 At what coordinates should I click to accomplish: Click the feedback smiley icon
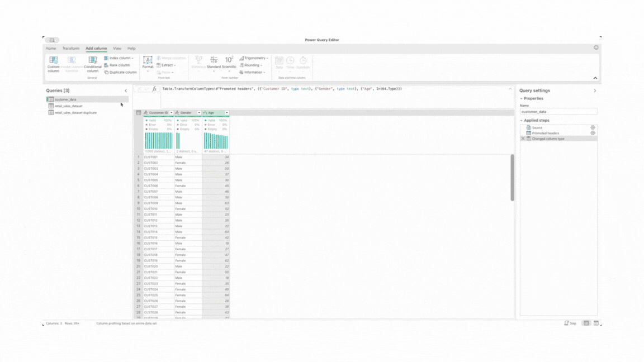click(x=596, y=47)
